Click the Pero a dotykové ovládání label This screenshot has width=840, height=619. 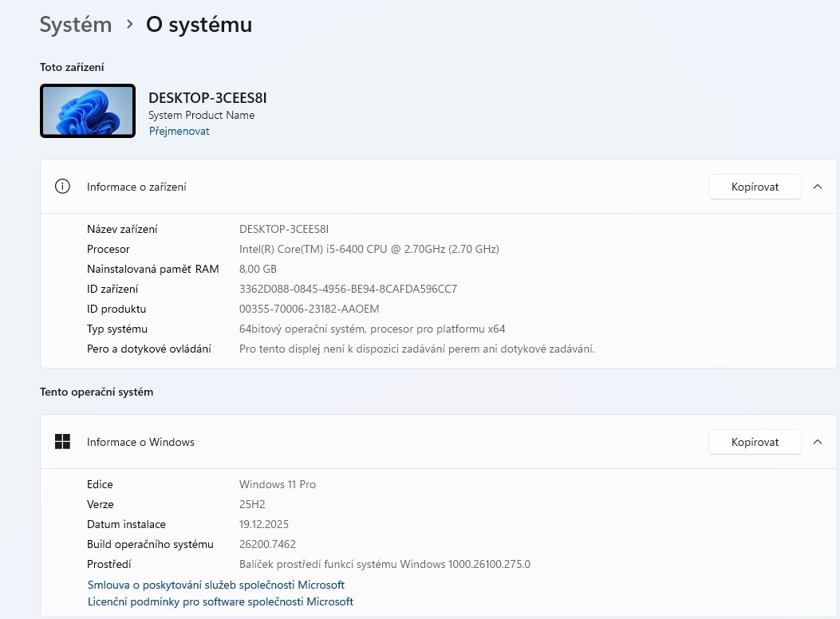[x=148, y=349]
